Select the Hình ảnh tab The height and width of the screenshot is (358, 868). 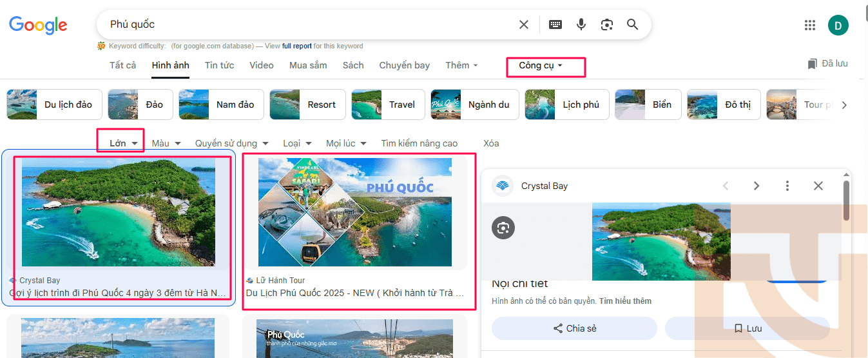point(170,65)
